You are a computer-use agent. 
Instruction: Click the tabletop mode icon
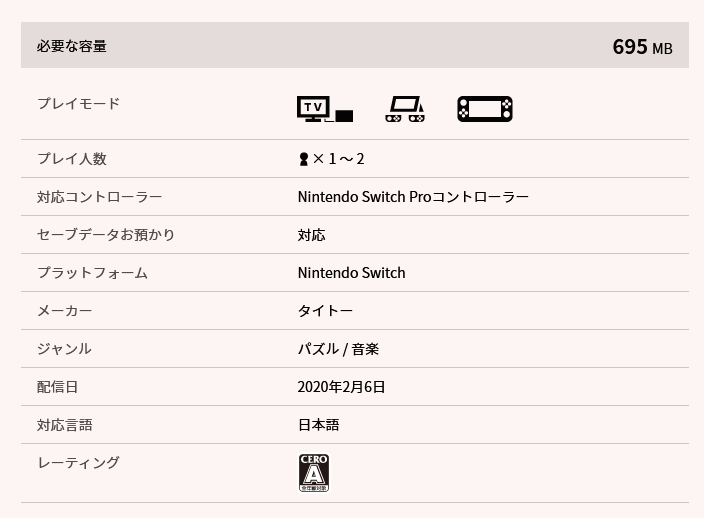[405, 109]
